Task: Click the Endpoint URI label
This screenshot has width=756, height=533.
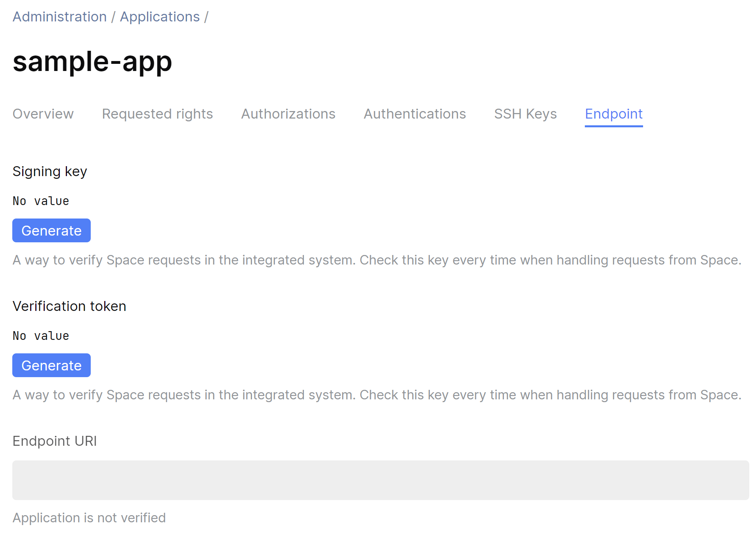Action: point(55,441)
